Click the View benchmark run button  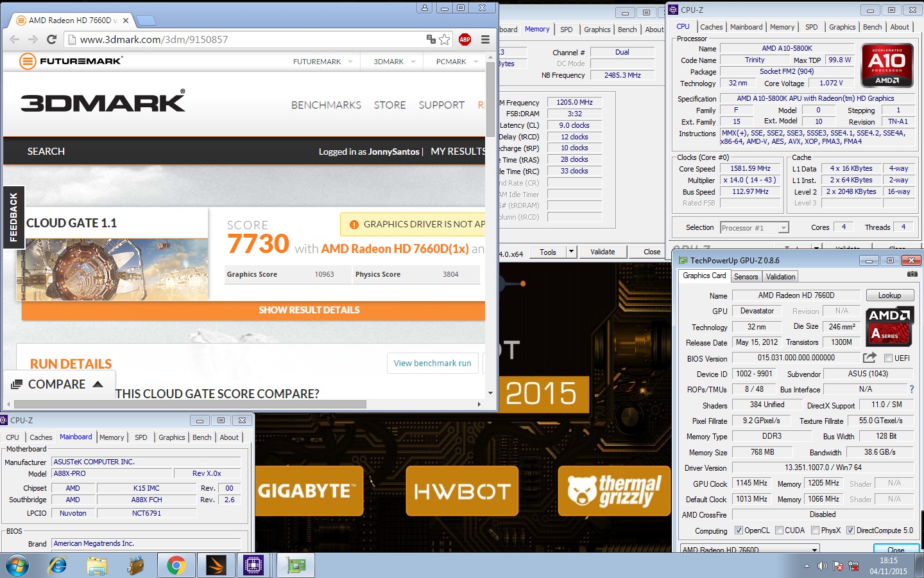(x=432, y=363)
